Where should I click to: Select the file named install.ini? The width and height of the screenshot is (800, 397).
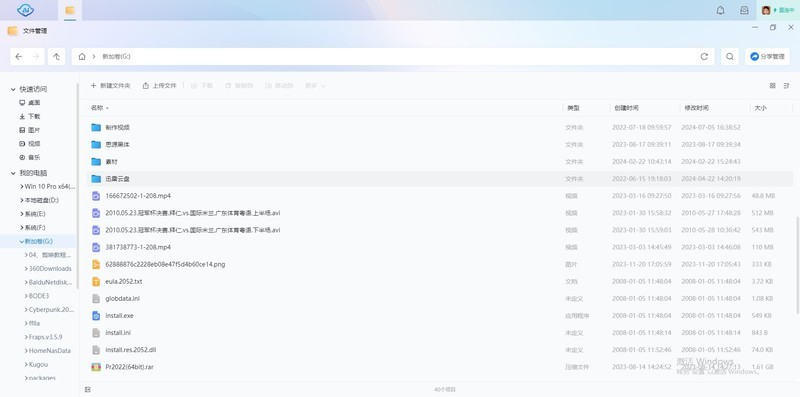(x=118, y=333)
